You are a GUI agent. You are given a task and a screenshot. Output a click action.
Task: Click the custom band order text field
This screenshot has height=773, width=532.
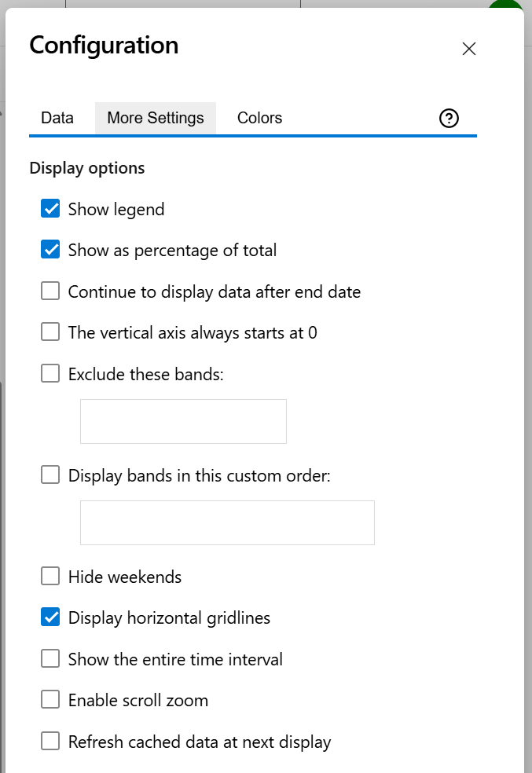click(226, 522)
